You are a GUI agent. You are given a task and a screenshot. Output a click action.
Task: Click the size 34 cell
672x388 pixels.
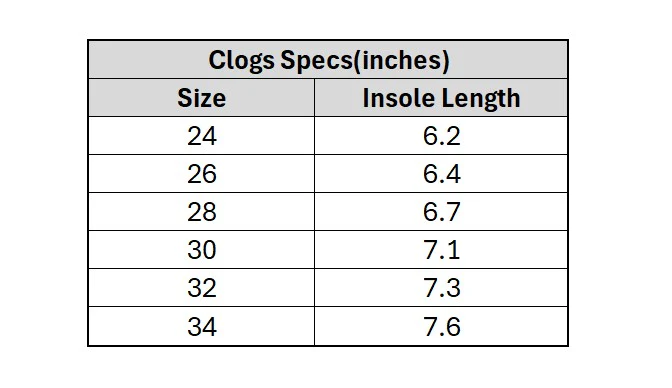(201, 326)
